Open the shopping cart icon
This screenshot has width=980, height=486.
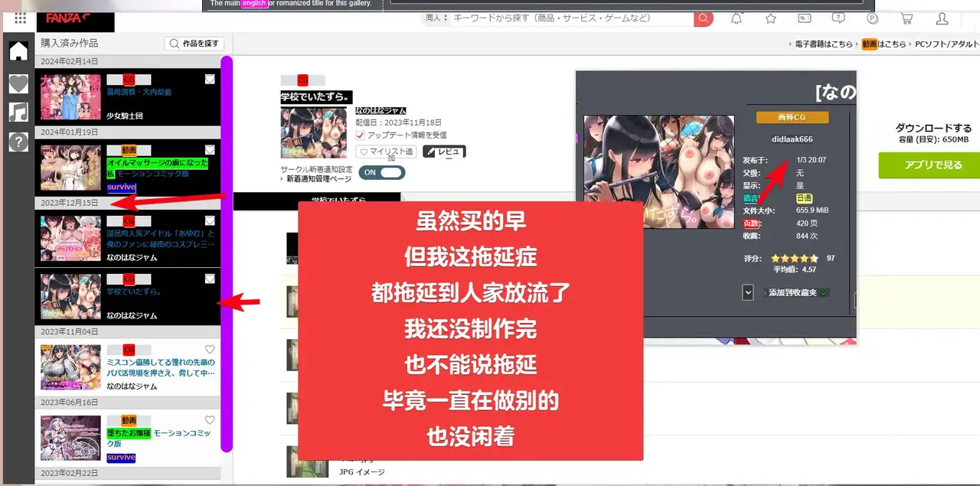906,18
